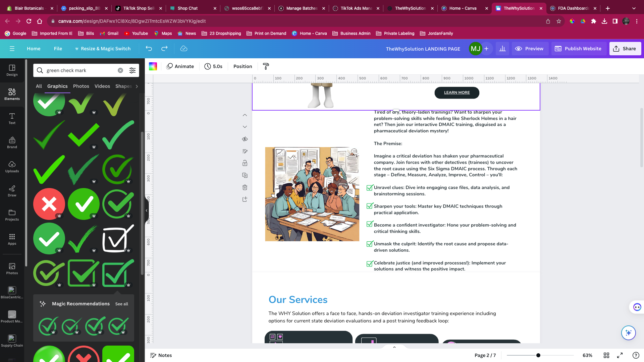This screenshot has height=362, width=644.
Task: Click the copy style paint roller icon
Action: click(x=266, y=66)
